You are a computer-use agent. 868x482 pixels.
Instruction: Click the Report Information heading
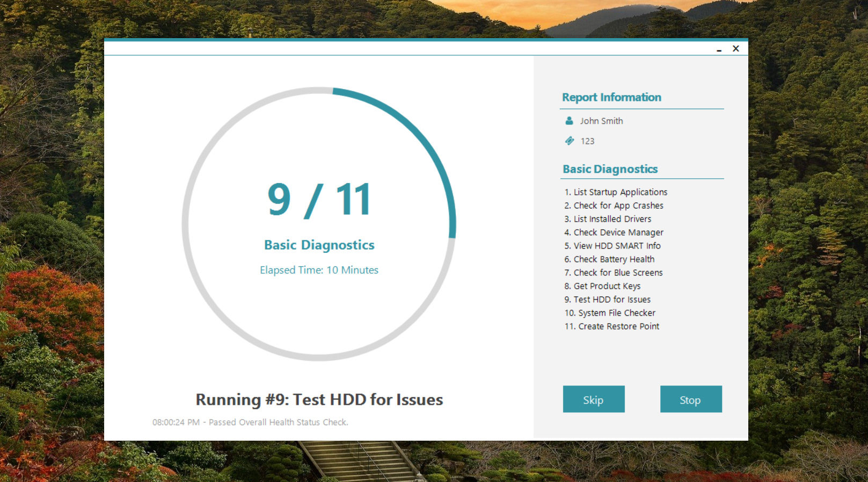pos(611,97)
